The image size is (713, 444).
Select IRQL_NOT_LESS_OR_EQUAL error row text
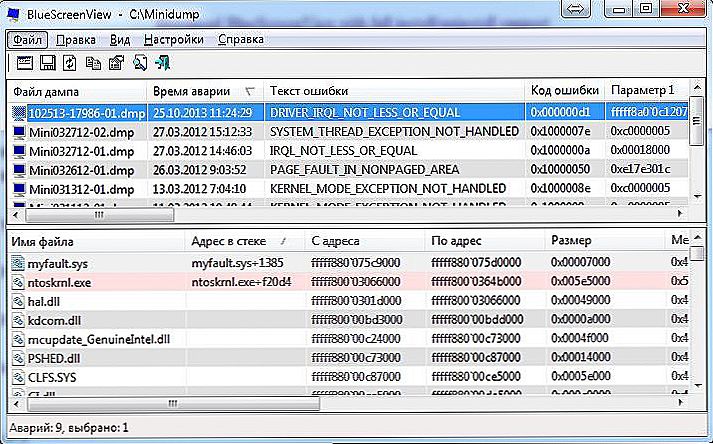tap(343, 151)
